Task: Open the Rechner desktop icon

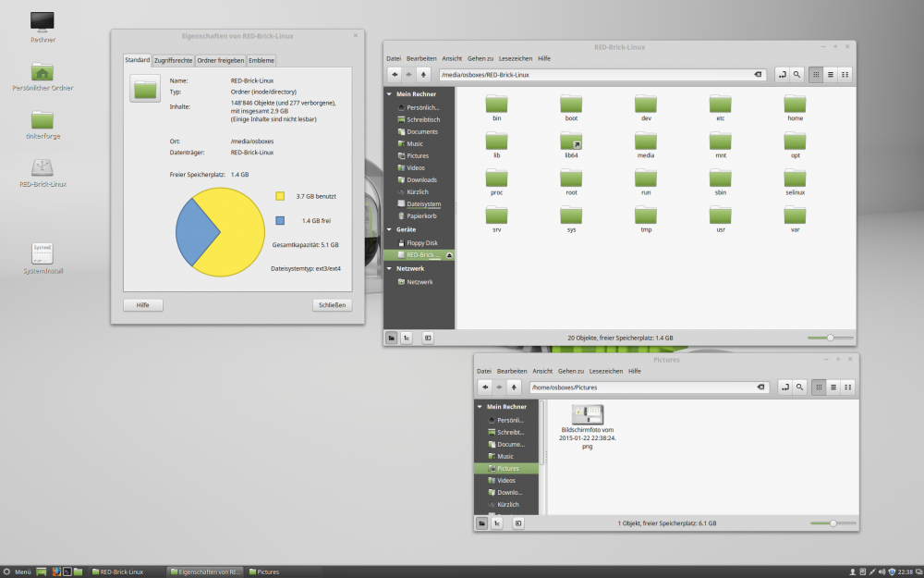Action: pyautogui.click(x=42, y=24)
